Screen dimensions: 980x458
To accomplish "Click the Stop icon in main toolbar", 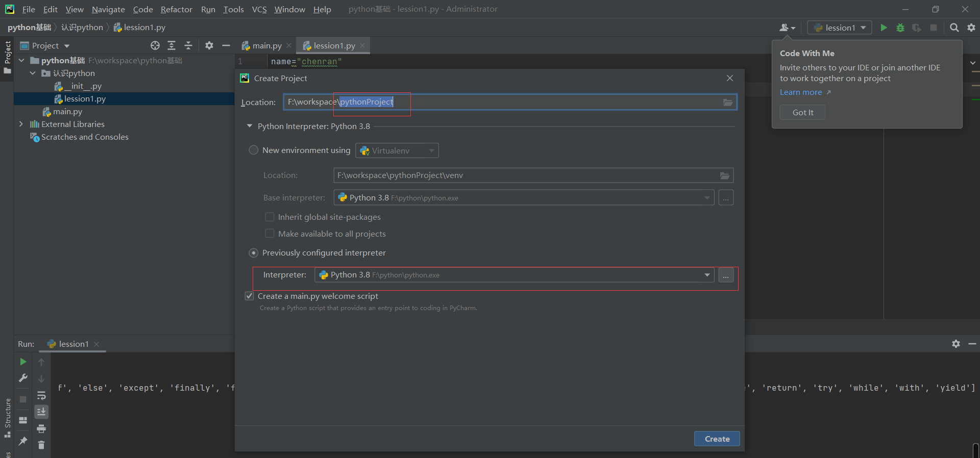I will pyautogui.click(x=934, y=28).
